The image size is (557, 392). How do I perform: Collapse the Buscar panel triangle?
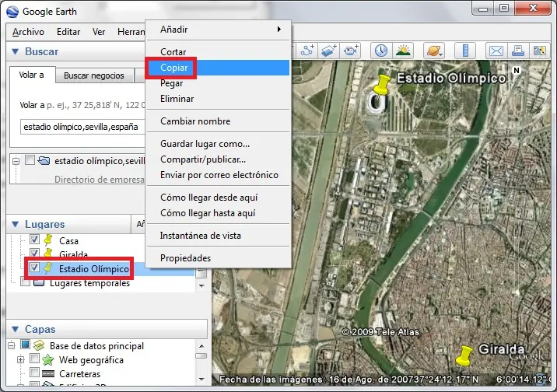click(x=16, y=51)
